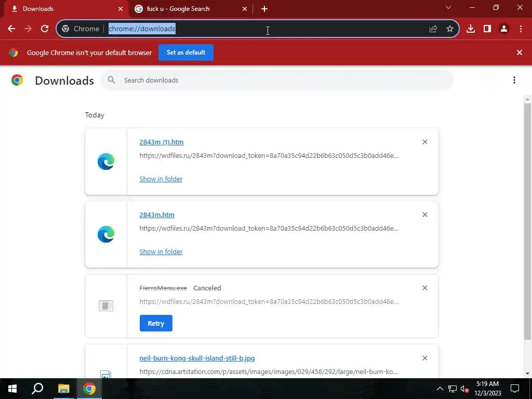Open the 2843m (1).htm file link

point(162,142)
